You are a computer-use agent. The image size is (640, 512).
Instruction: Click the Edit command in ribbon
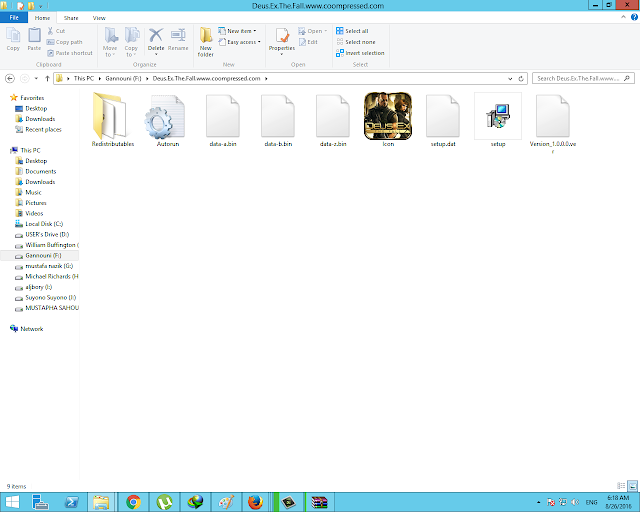tap(308, 42)
